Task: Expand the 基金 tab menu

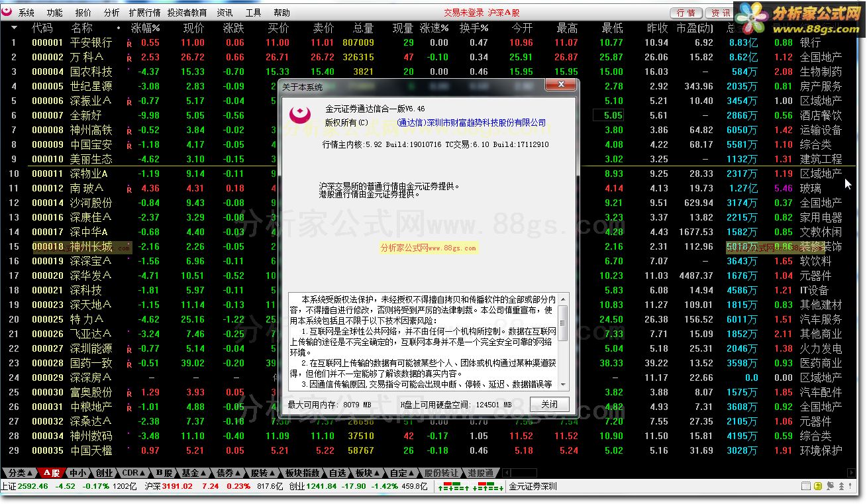Action: 195,473
